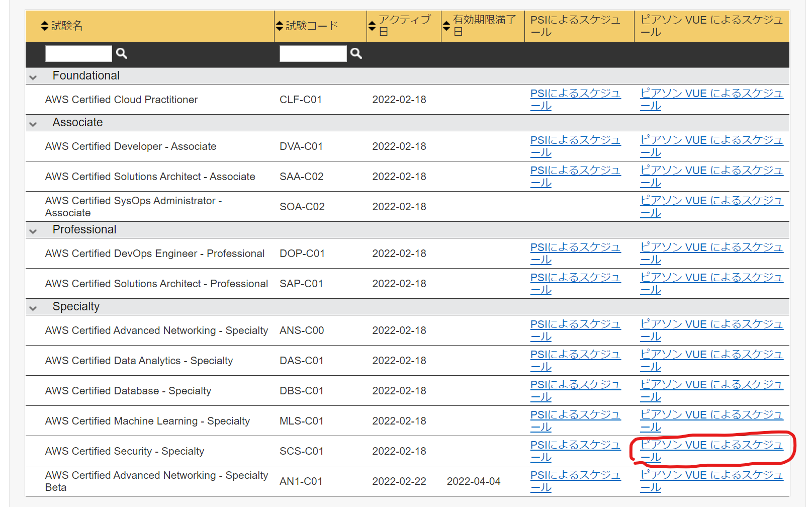Click the exam code search magnifier icon
The image size is (812, 507).
(356, 53)
